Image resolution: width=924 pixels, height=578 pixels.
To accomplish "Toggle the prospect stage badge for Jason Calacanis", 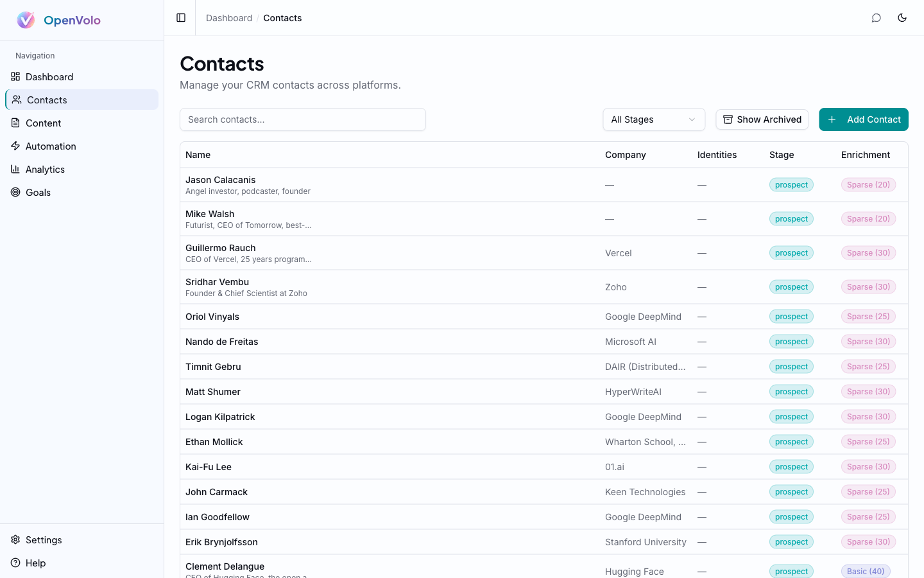I will coord(791,184).
